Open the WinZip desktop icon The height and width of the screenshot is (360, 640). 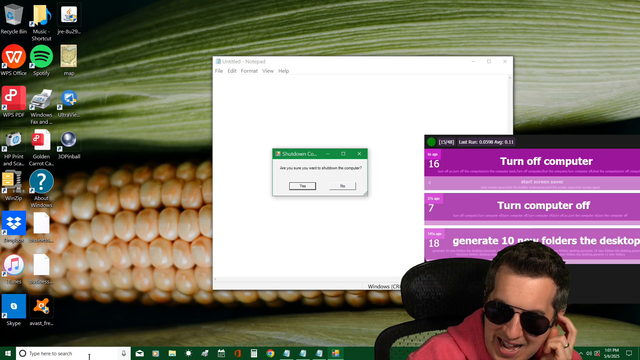13,186
